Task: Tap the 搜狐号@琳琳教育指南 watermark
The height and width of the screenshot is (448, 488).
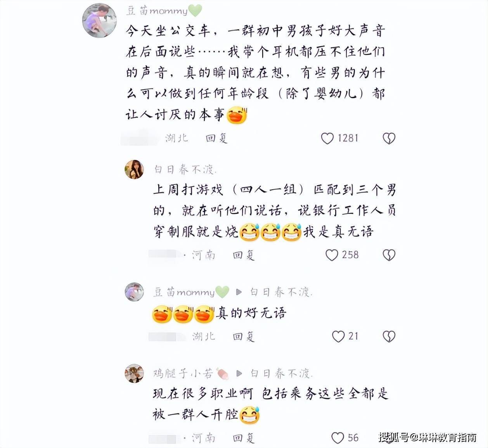Action: pos(428,438)
